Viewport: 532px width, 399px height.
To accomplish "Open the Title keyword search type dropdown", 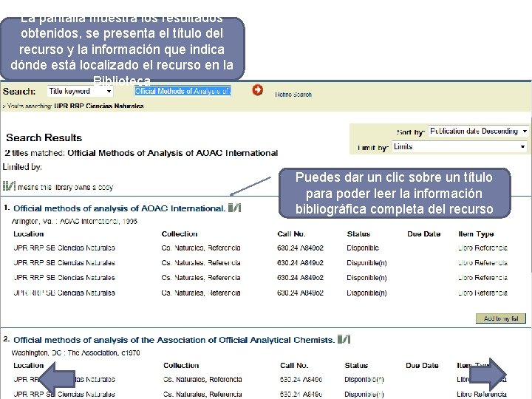I will [80, 92].
